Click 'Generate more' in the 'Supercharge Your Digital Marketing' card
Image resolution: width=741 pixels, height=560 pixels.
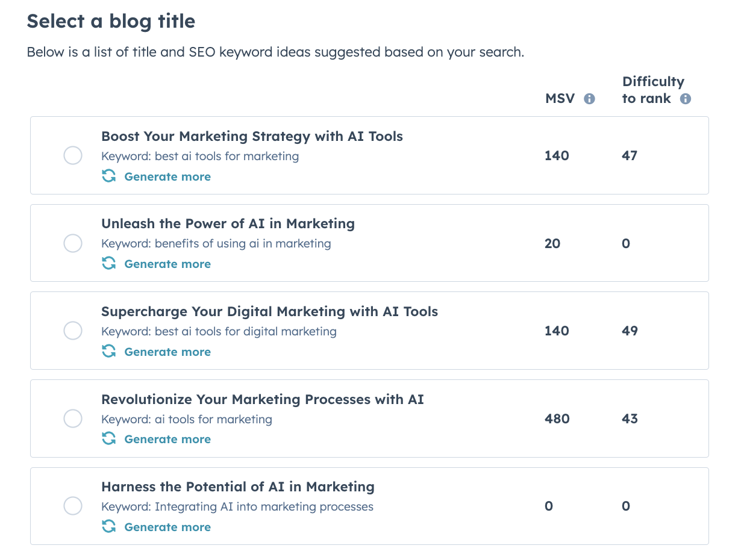pyautogui.click(x=167, y=351)
